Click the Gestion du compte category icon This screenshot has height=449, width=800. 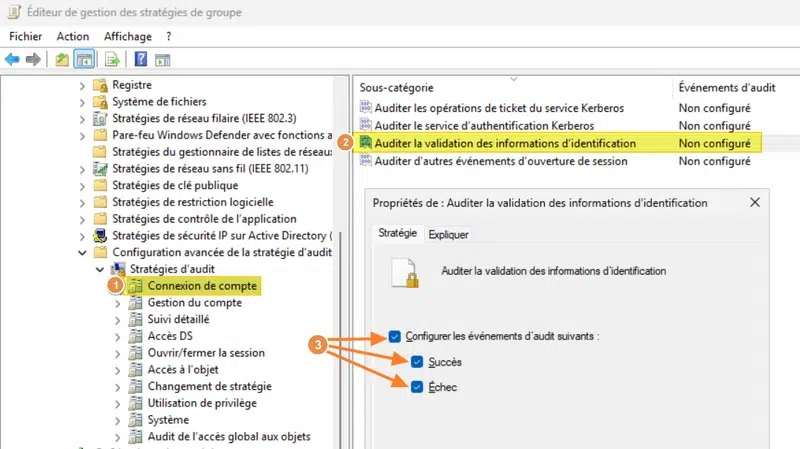point(135,303)
